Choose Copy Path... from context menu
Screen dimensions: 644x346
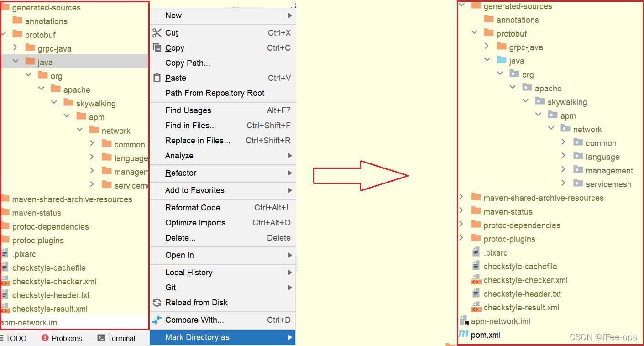(223, 63)
